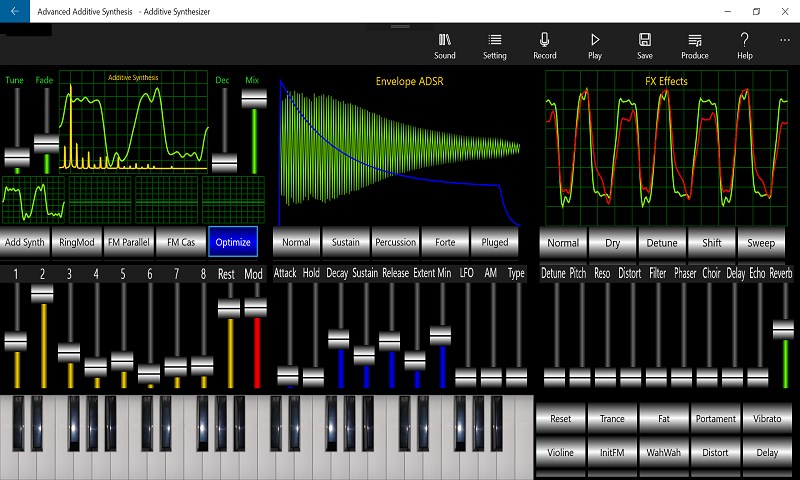The image size is (800, 480).
Task: Go back with the blue arrow icon
Action: point(15,11)
